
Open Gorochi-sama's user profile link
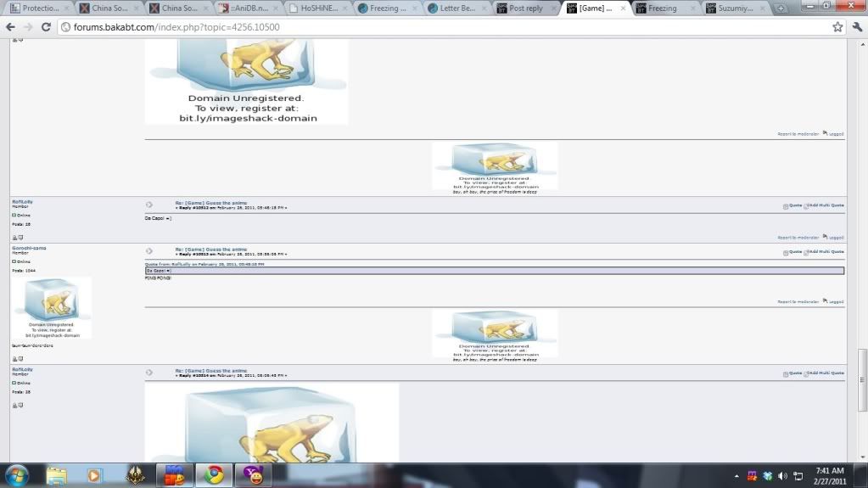30,248
